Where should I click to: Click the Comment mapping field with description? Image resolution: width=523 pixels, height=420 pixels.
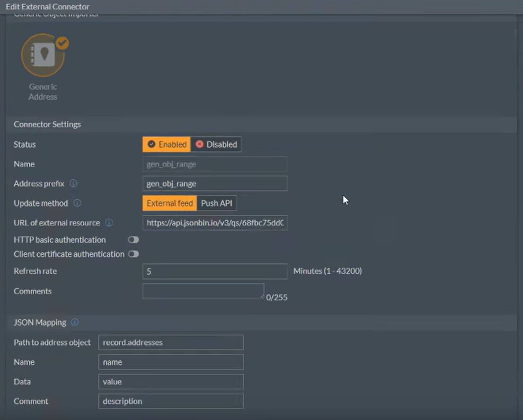pos(171,401)
